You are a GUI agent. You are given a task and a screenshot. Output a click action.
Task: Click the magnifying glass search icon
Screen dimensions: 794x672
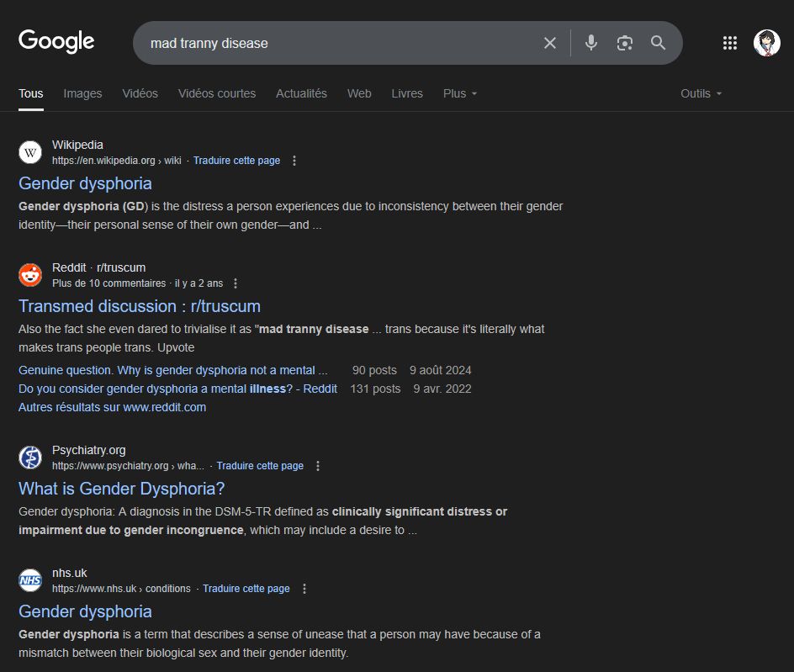click(x=658, y=43)
